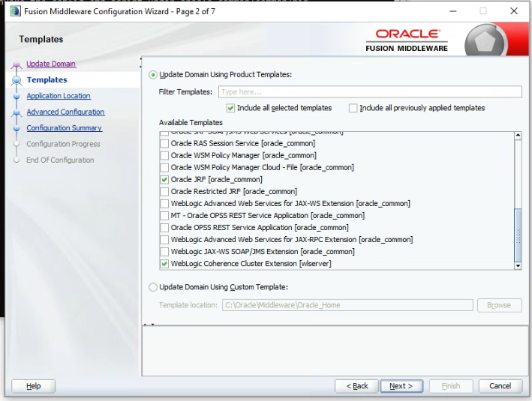Check Oracle WSM Policy Manager Cloud - File
The image size is (532, 401).
point(164,167)
